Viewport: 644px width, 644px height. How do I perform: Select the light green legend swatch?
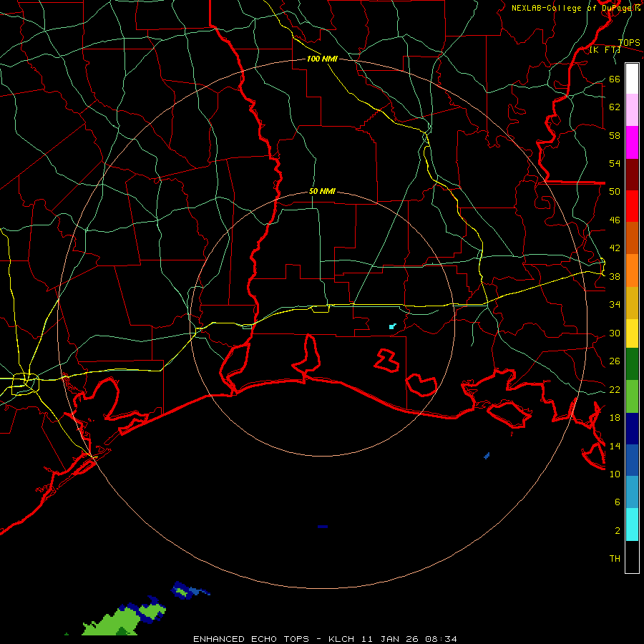coord(632,396)
